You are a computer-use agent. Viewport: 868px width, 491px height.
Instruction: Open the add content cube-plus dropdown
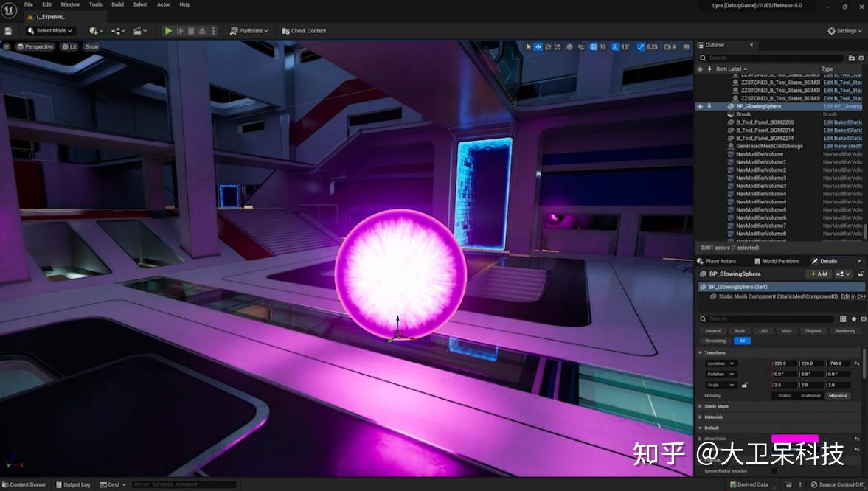coord(97,31)
